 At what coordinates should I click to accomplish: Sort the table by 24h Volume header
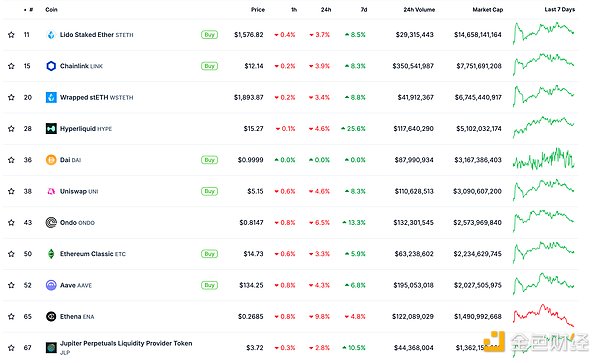(x=419, y=10)
